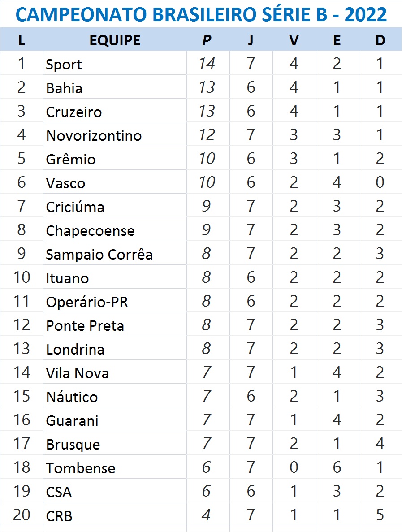The image size is (402, 532).
Task: Click the Novorizontino team name
Action: click(x=94, y=136)
